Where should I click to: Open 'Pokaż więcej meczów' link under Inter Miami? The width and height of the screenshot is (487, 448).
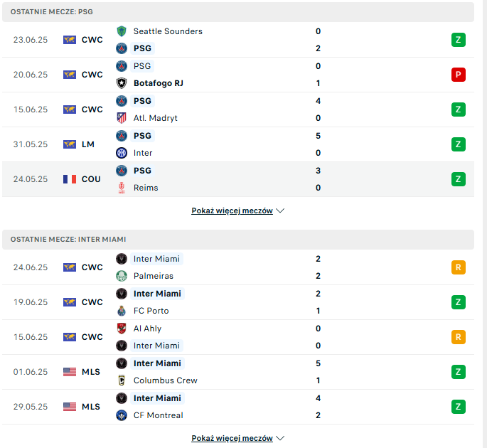[232, 438]
